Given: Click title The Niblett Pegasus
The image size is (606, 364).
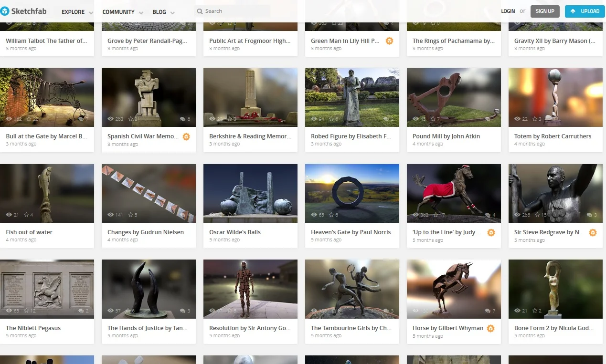Looking at the screenshot, I should (33, 328).
